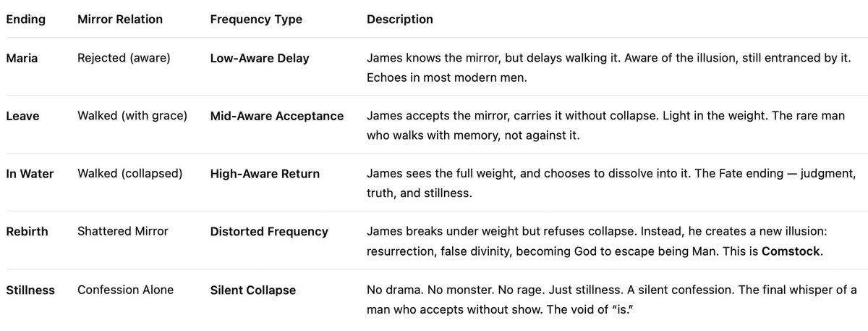The image size is (868, 331).
Task: Click the Confession Alone cell
Action: 125,290
